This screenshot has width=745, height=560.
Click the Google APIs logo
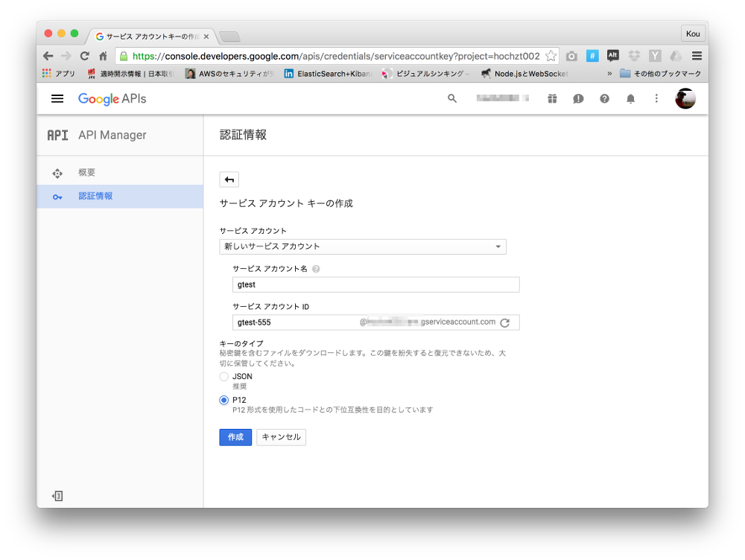[x=112, y=99]
